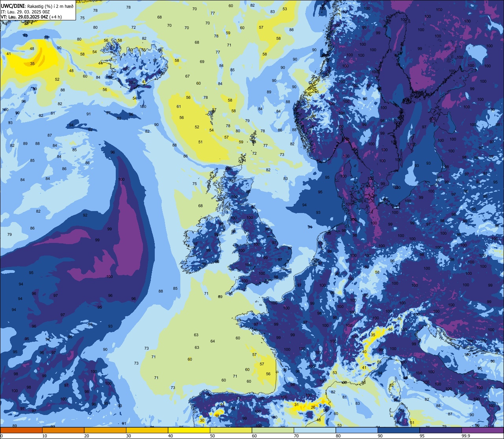Click the 'IT: Lau. 29. 03. 2025 00Z' line

coord(25,12)
